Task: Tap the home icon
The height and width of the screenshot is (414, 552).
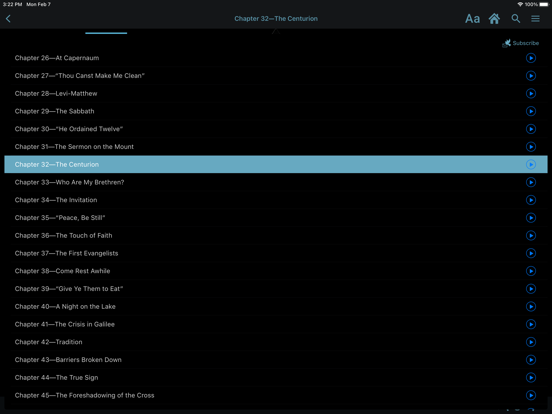Action: click(494, 19)
